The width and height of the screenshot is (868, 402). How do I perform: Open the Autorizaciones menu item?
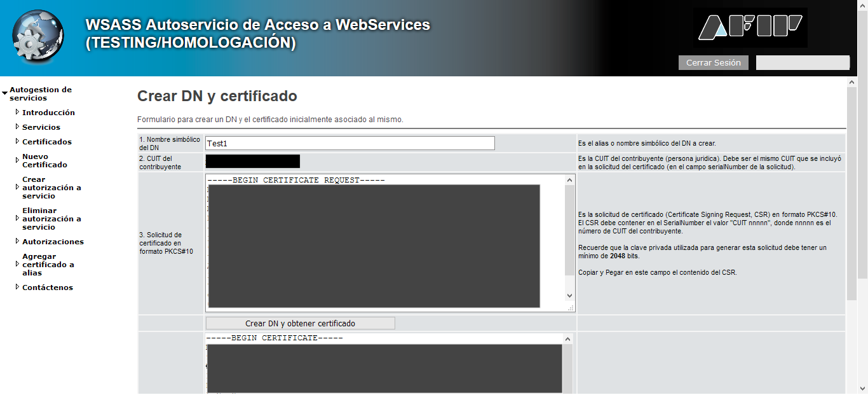pyautogui.click(x=53, y=242)
